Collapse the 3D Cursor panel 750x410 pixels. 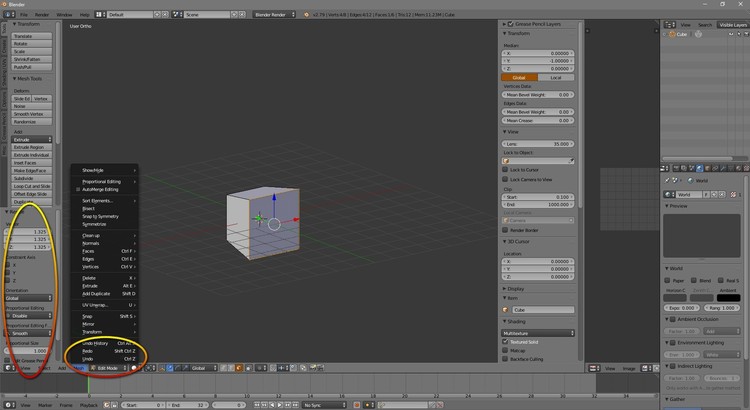point(505,242)
